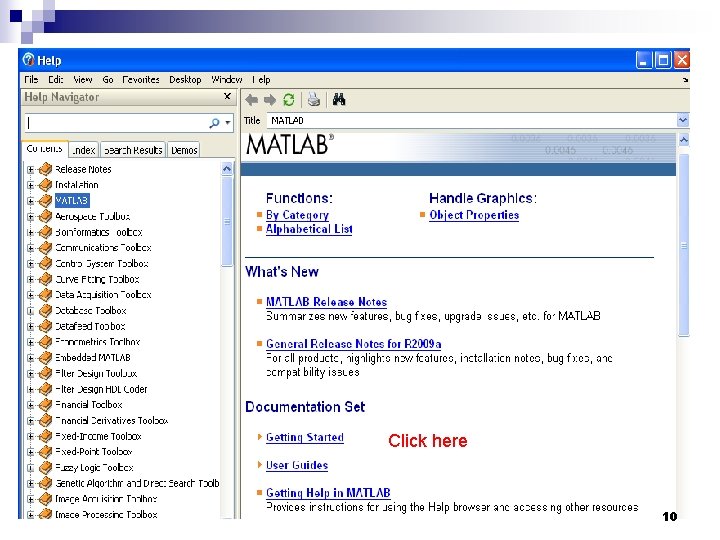Open the Edit menu
This screenshot has width=720, height=540.
tap(56, 79)
